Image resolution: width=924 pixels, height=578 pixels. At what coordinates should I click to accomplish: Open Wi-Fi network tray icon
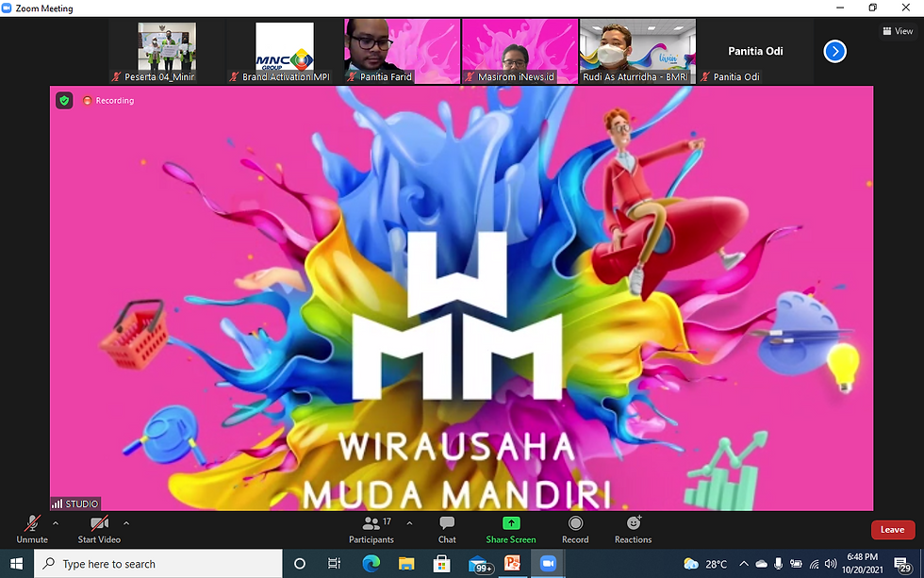(x=815, y=564)
